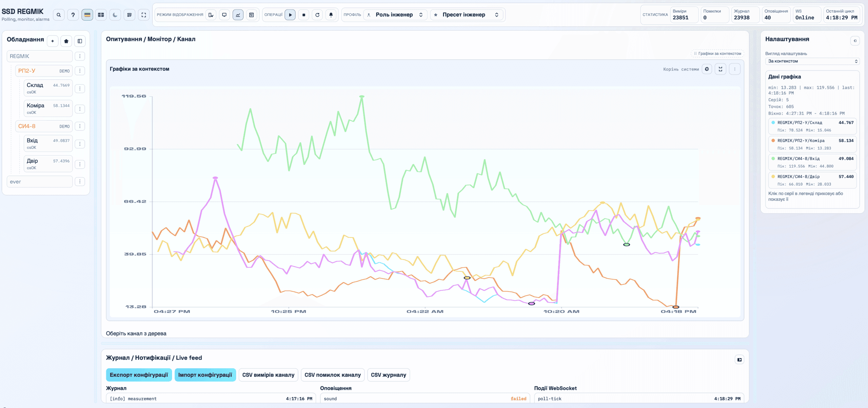Open the СИ4-8 options menu
Viewport: 868px width, 408px height.
click(x=80, y=126)
